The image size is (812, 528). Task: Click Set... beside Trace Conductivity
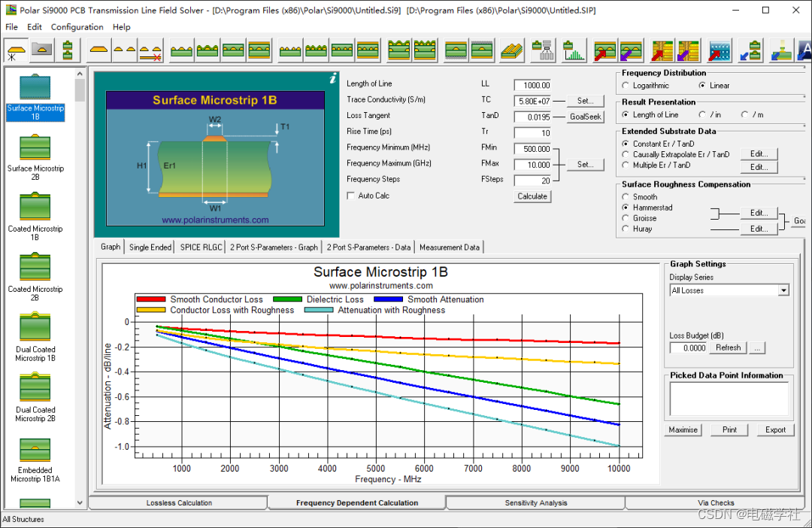click(585, 101)
